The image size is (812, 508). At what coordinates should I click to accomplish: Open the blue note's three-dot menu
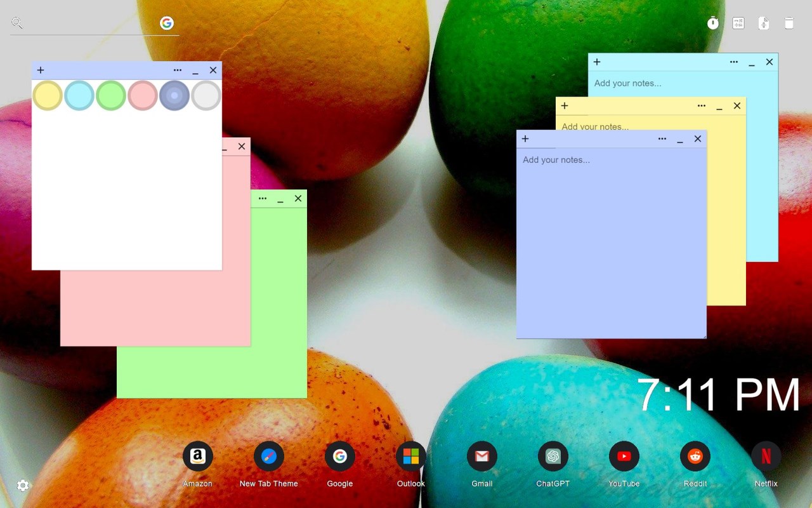(662, 139)
